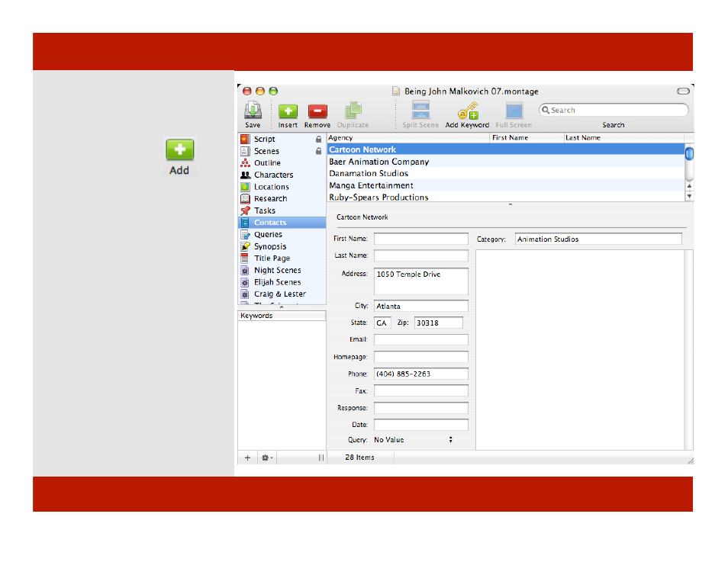Click the State field containing GA
The height and width of the screenshot is (562, 728).
pyautogui.click(x=382, y=323)
